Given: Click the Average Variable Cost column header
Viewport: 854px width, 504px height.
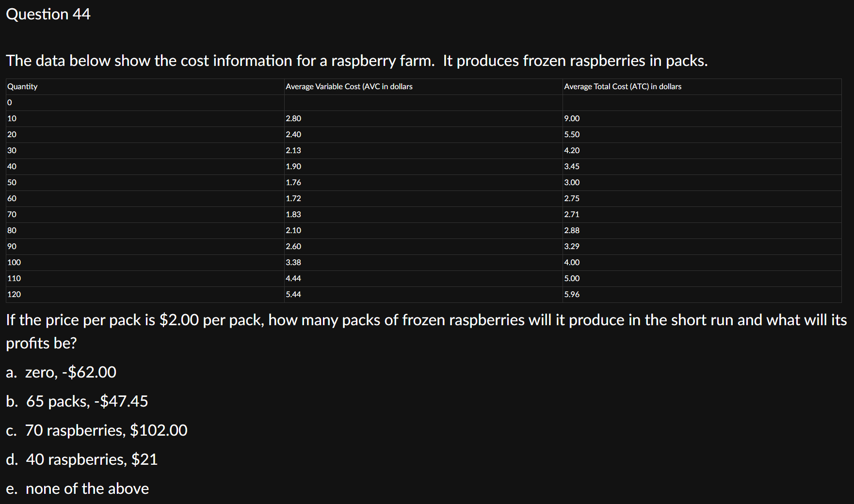Looking at the screenshot, I should click(349, 86).
